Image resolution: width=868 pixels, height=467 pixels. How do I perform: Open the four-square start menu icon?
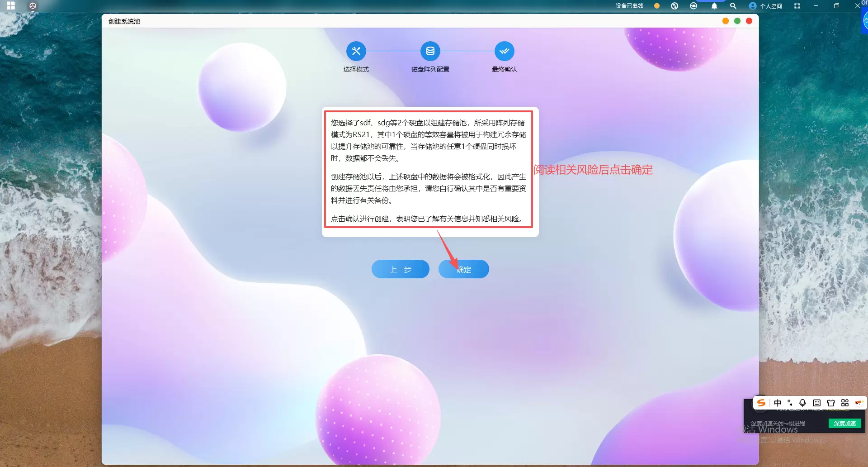point(11,6)
